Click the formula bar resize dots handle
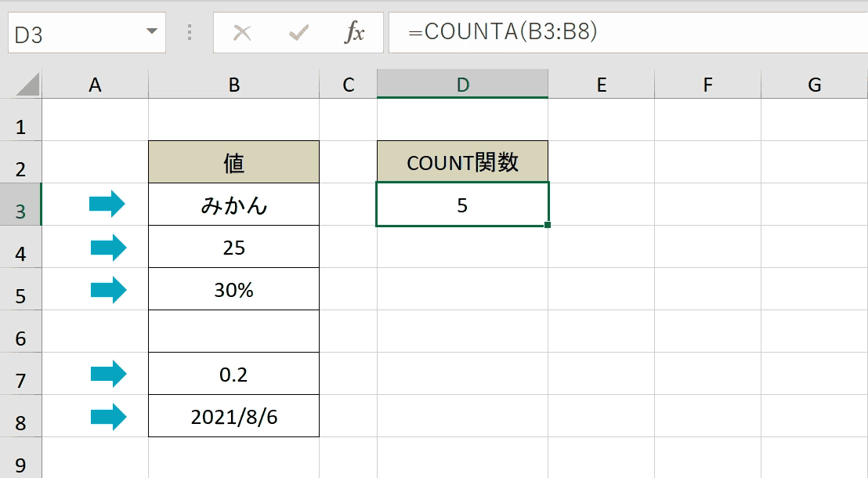The width and height of the screenshot is (868, 478). point(190,32)
